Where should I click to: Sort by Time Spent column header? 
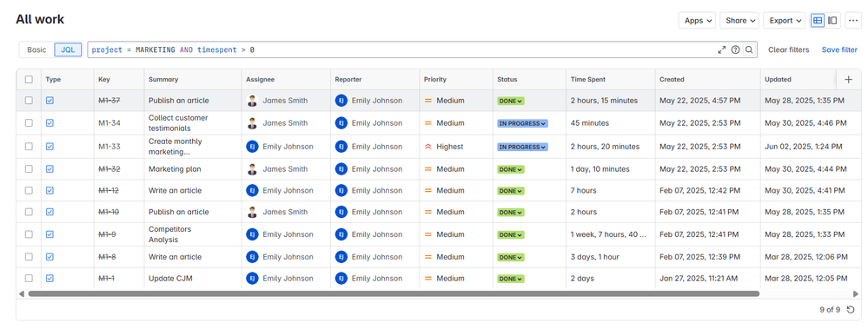pyautogui.click(x=588, y=80)
